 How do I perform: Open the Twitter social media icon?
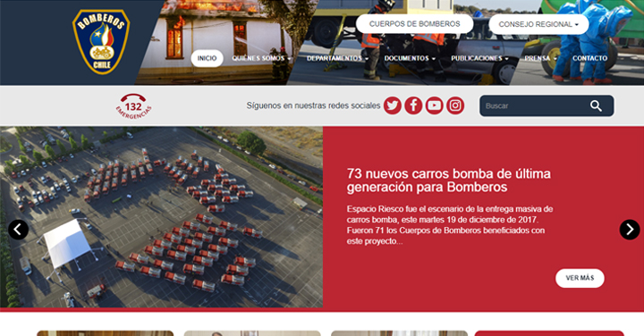tap(393, 105)
